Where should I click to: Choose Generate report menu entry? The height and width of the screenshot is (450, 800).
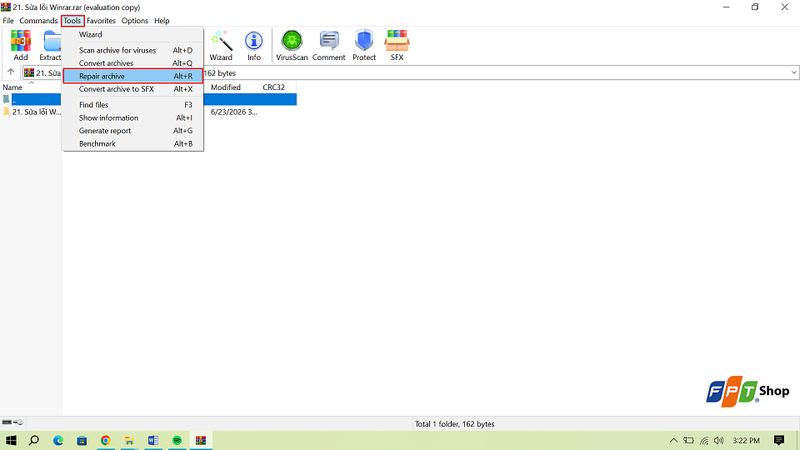pos(133,131)
